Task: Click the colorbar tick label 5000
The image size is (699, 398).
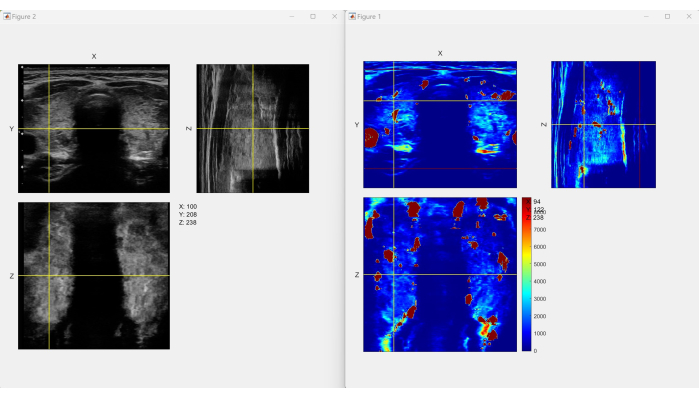Action: (x=539, y=264)
